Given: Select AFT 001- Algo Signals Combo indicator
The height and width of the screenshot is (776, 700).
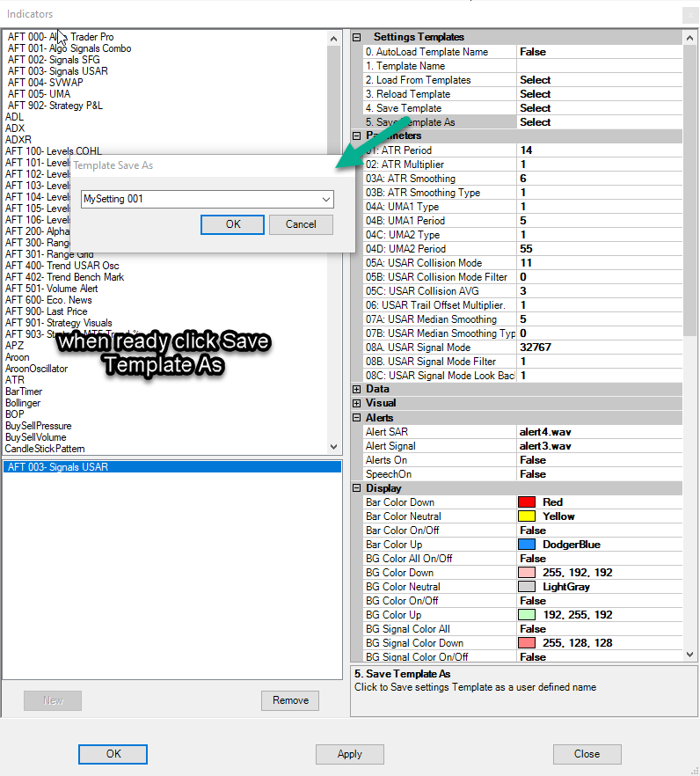Looking at the screenshot, I should 69,48.
